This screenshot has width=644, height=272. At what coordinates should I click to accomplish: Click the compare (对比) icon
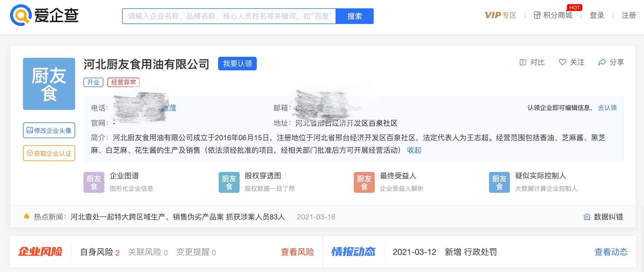[523, 62]
